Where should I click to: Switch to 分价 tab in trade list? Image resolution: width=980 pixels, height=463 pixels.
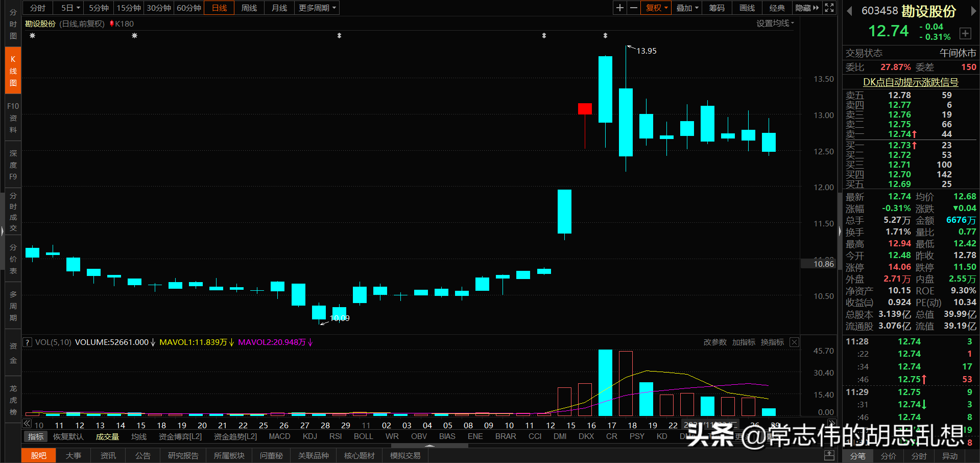point(889,456)
